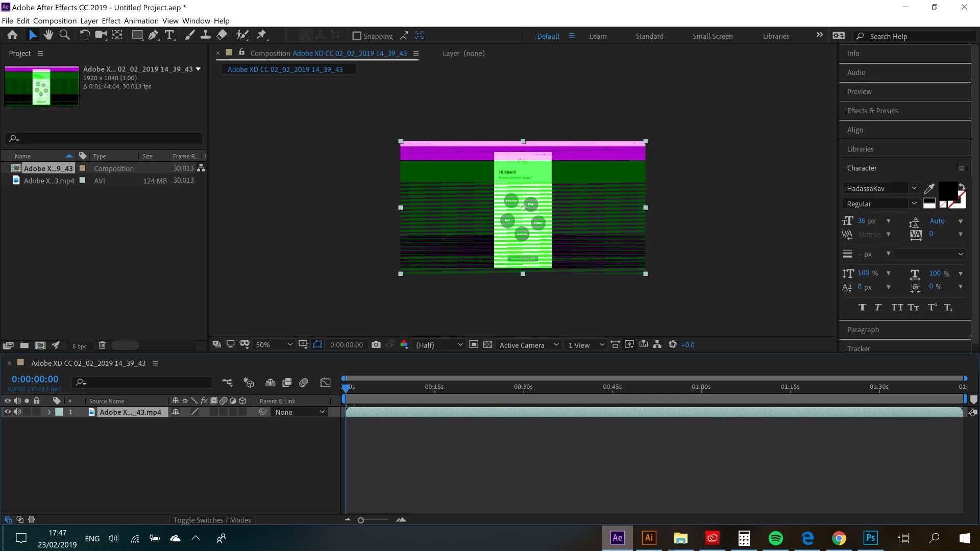Delete selected project item with trash icon
This screenshot has width=980, height=551.
[x=102, y=345]
